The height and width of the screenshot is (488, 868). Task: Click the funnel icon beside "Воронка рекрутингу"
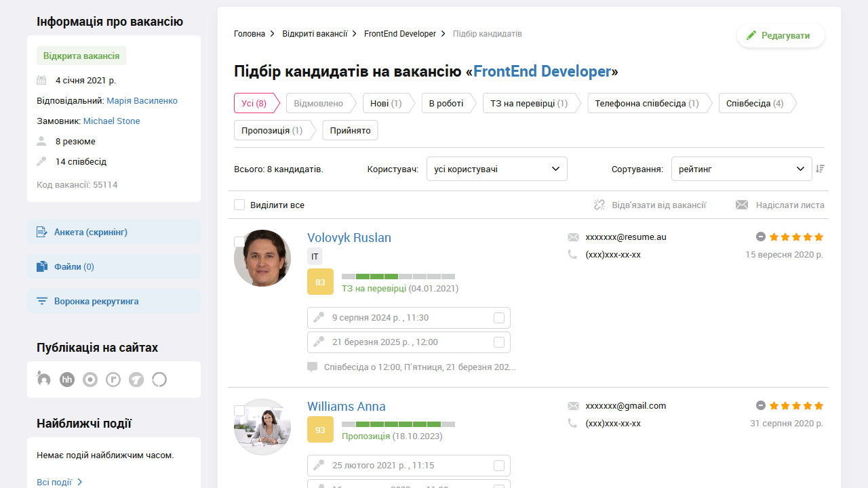tap(43, 300)
